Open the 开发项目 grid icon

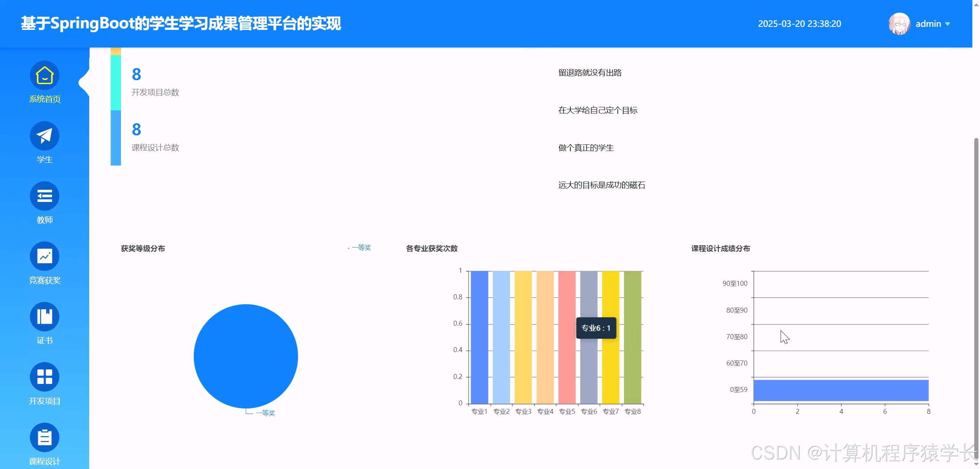click(44, 377)
